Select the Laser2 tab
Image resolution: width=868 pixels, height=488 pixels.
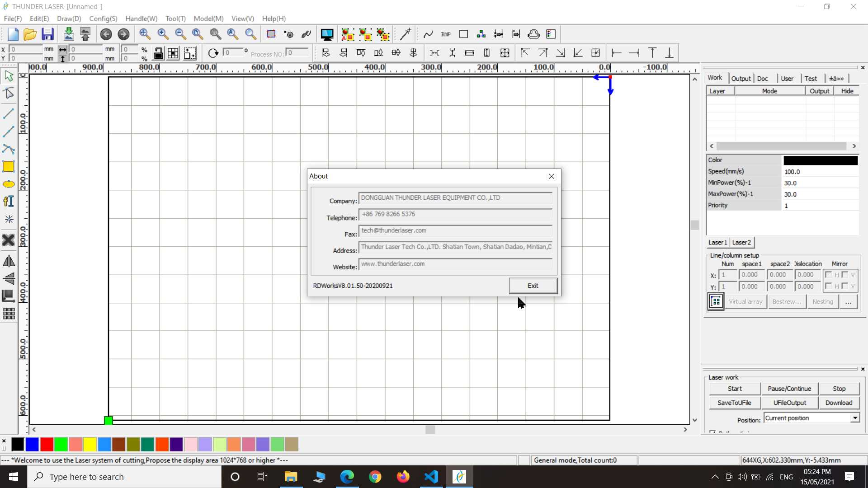(741, 243)
